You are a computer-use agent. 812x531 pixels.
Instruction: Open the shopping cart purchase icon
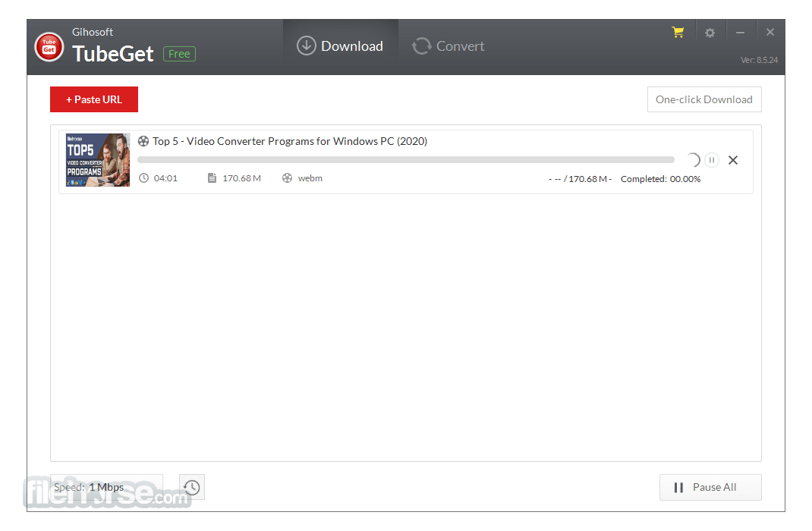(678, 32)
